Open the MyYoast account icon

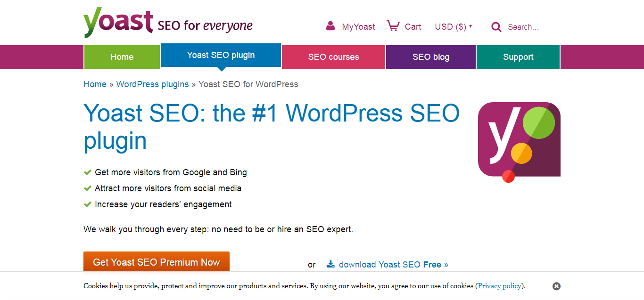[330, 26]
